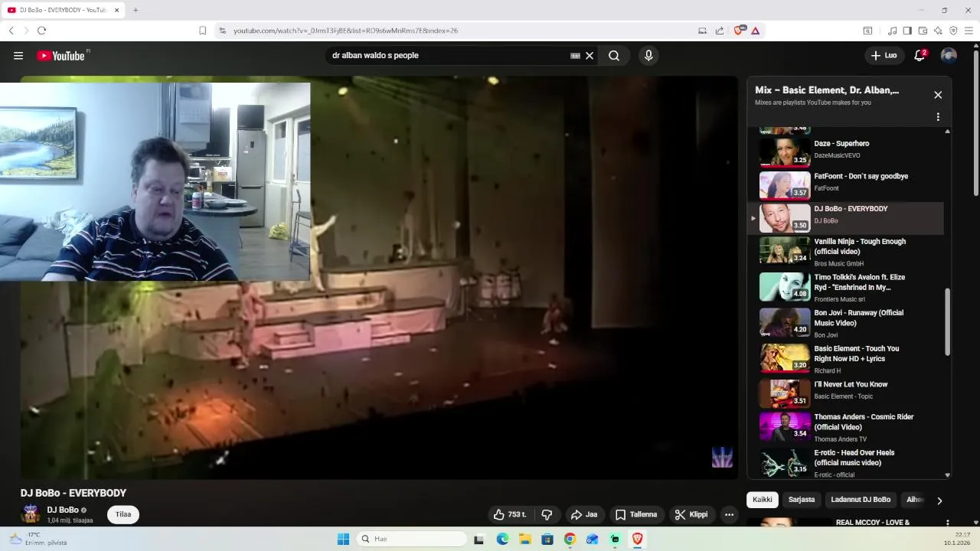
Task: Open the Luo create menu
Action: 884,55
